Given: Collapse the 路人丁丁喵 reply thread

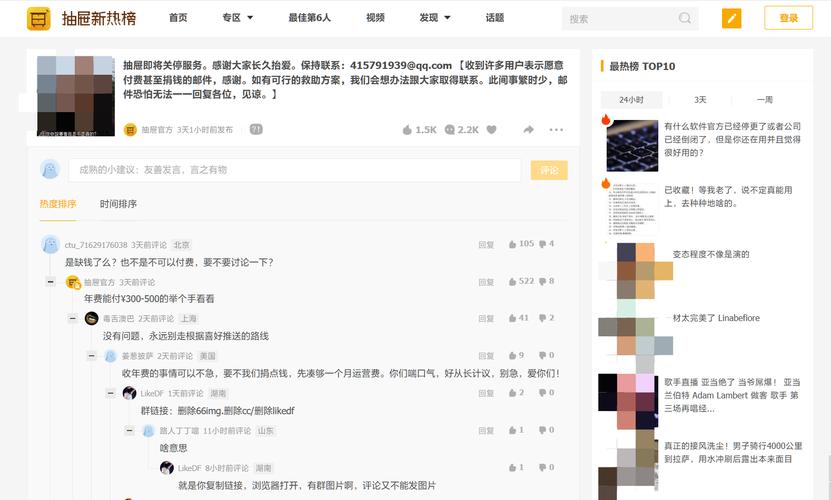Looking at the screenshot, I should click(129, 430).
